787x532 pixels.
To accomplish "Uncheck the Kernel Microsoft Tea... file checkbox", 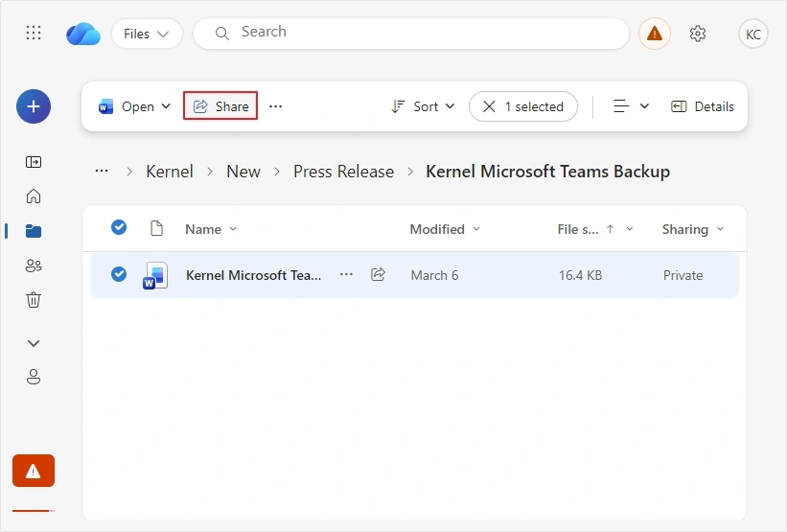I will [119, 274].
